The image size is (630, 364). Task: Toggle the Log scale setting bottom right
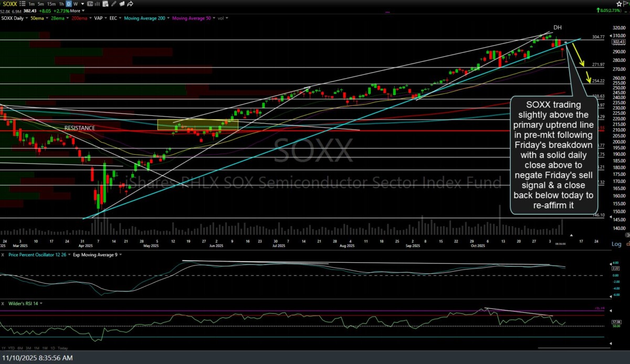pos(616,244)
